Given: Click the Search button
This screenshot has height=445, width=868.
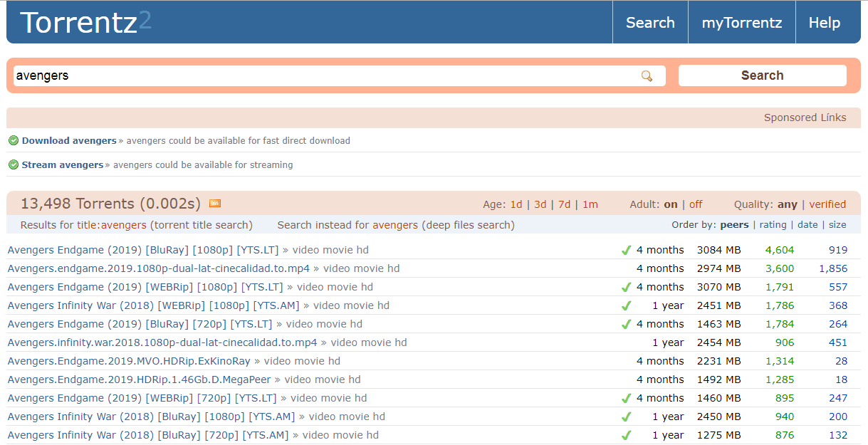Looking at the screenshot, I should pos(762,75).
